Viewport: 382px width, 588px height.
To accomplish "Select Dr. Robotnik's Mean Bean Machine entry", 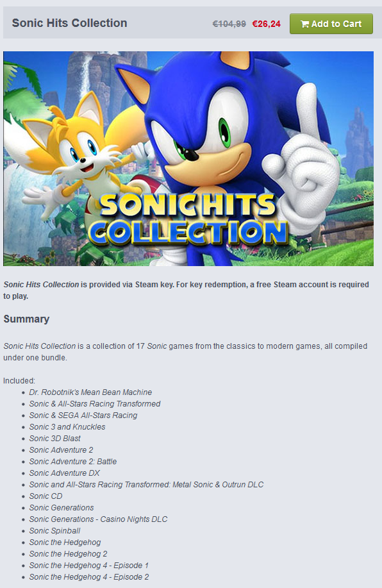I will pyautogui.click(x=90, y=392).
